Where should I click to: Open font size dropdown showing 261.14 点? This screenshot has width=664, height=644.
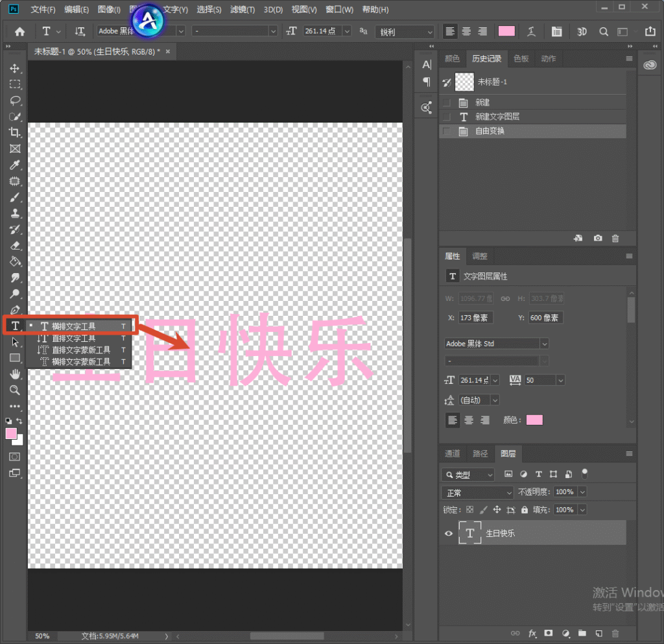pyautogui.click(x=347, y=31)
